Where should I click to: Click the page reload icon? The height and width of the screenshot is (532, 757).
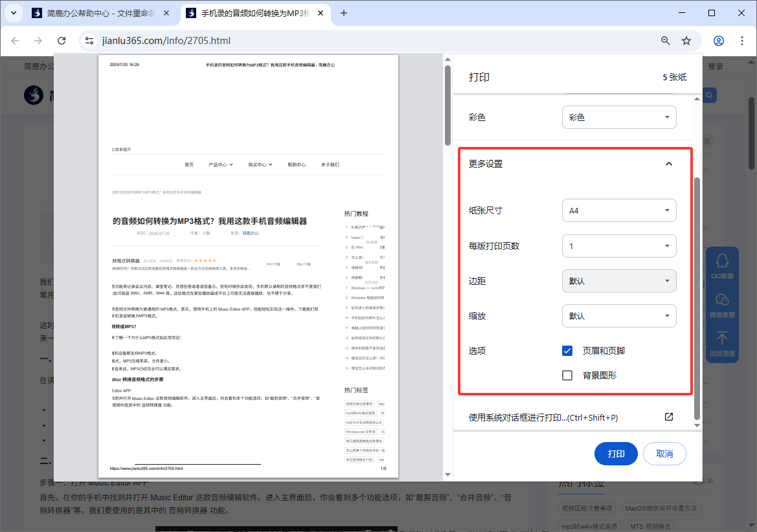point(62,40)
